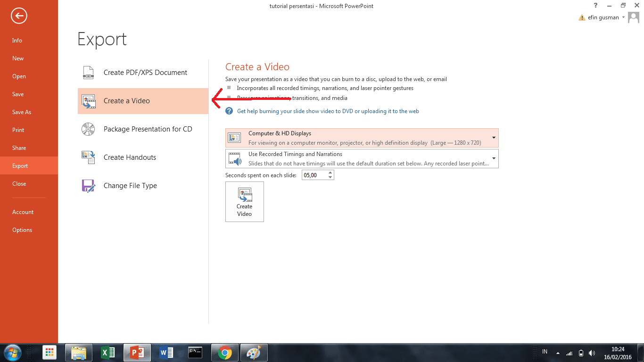Switch to PowerPoint in the taskbar
644x362 pixels.
click(x=137, y=353)
